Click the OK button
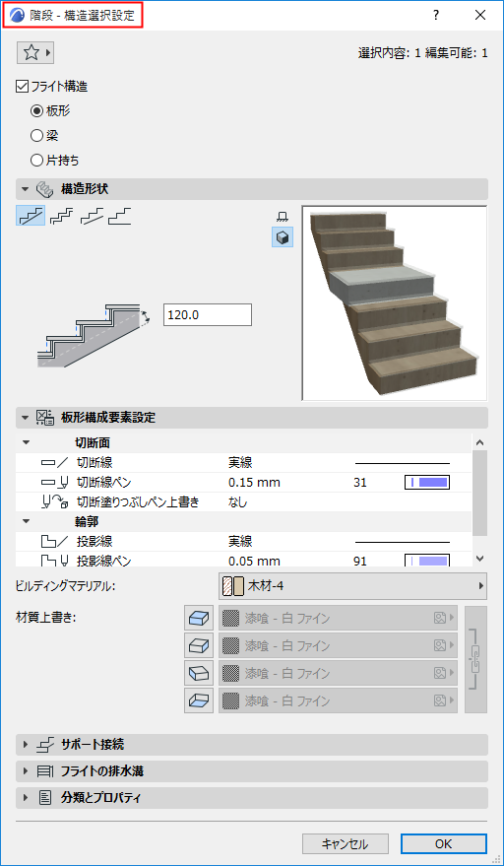The image size is (504, 866). click(x=444, y=844)
